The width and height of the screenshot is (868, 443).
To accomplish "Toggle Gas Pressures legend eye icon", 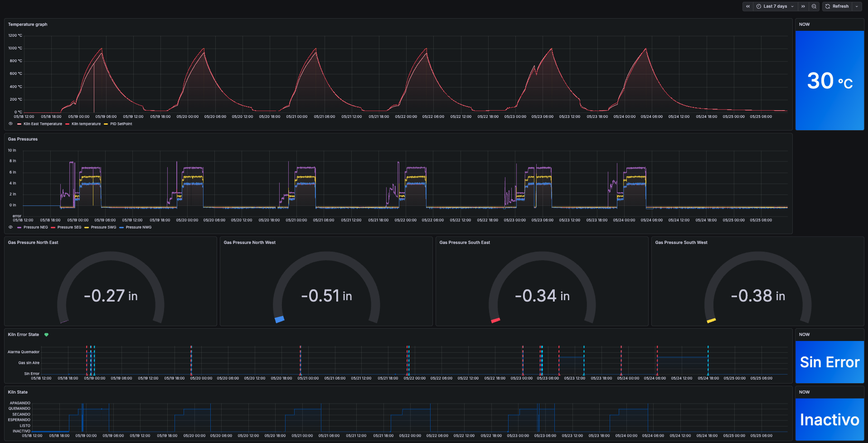I will point(10,227).
